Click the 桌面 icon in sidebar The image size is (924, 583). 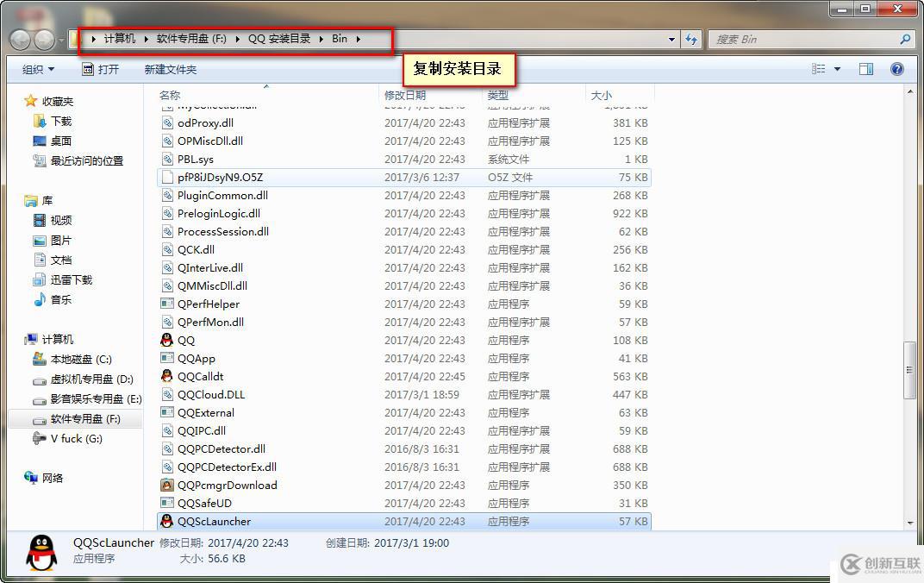pos(40,141)
